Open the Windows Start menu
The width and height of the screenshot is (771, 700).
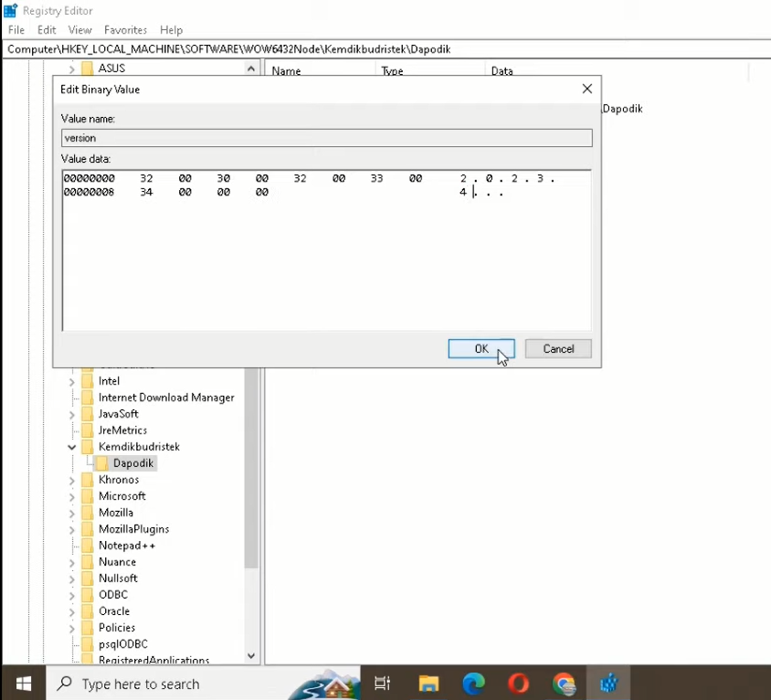(23, 684)
